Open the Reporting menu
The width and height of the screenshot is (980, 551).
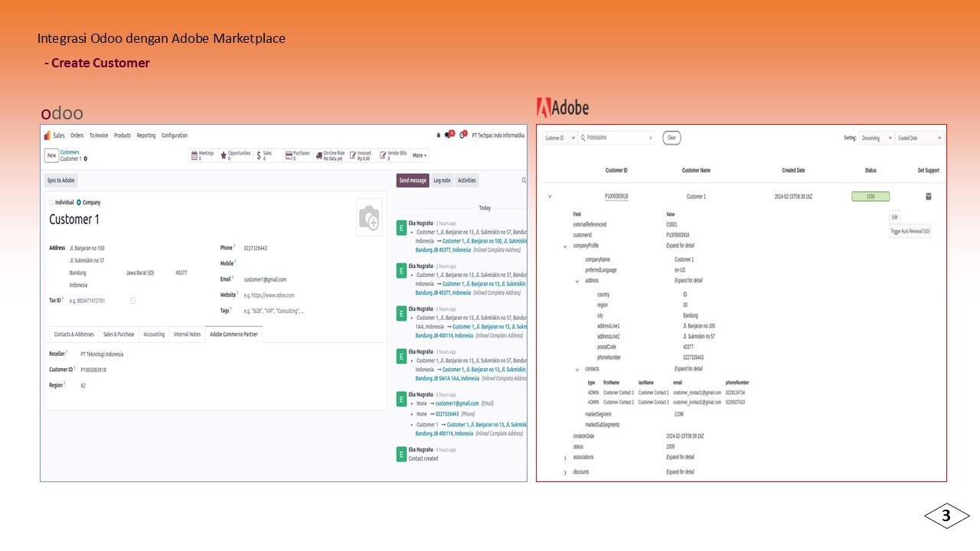pos(146,135)
